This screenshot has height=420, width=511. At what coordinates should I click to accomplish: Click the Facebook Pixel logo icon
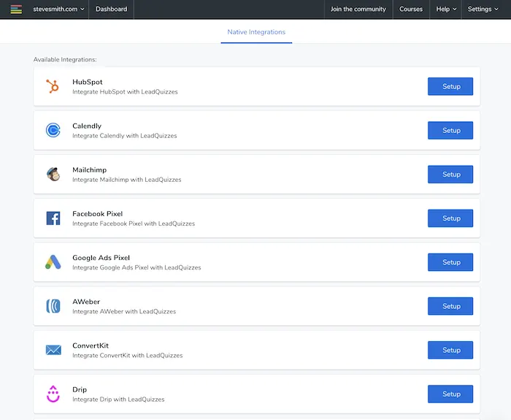click(53, 218)
